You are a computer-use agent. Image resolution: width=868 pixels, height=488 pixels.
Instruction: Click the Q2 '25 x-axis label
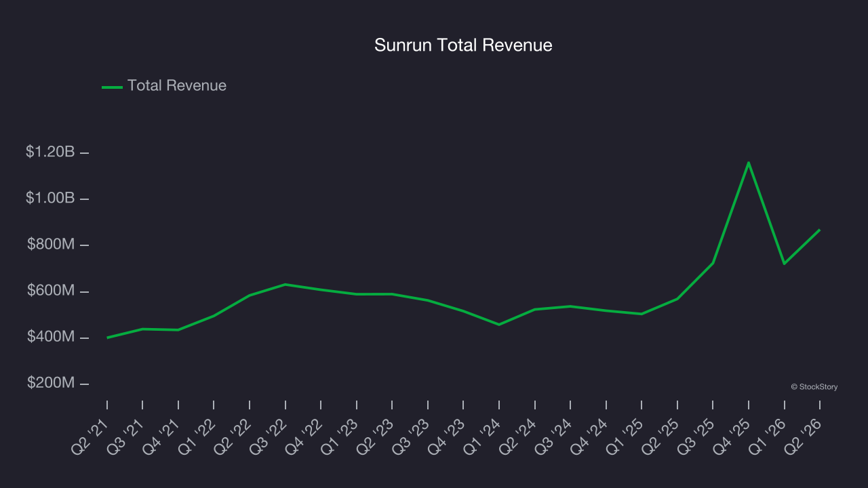pyautogui.click(x=660, y=435)
